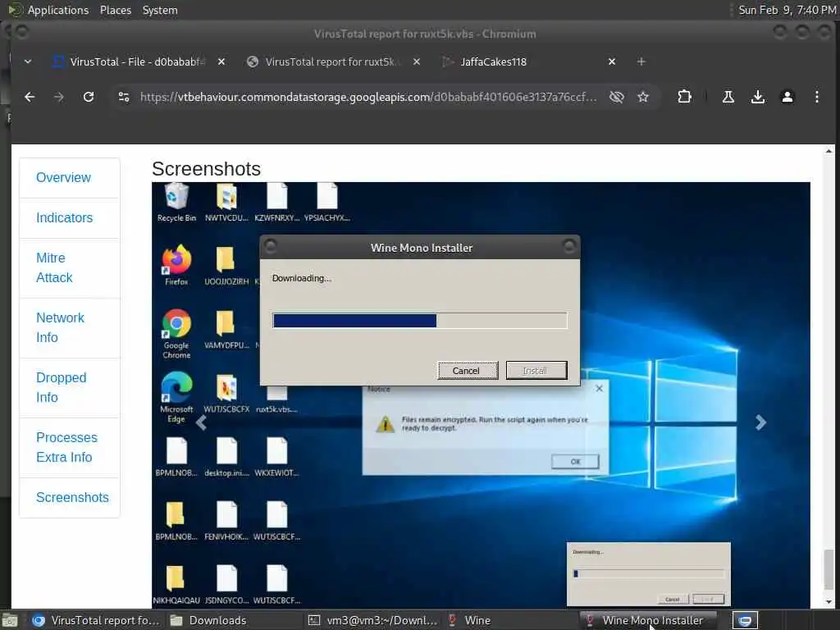Click the YPSIACHYX file icon in screenshot

click(x=326, y=202)
